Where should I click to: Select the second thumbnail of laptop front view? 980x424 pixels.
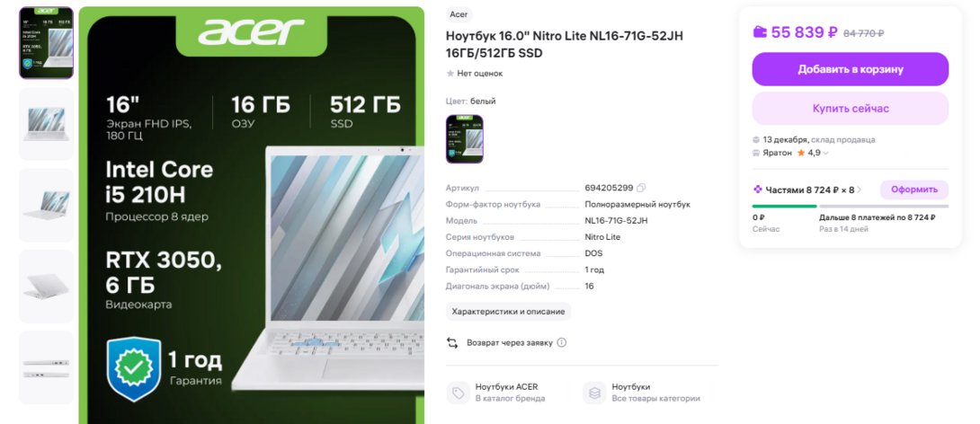(x=46, y=124)
